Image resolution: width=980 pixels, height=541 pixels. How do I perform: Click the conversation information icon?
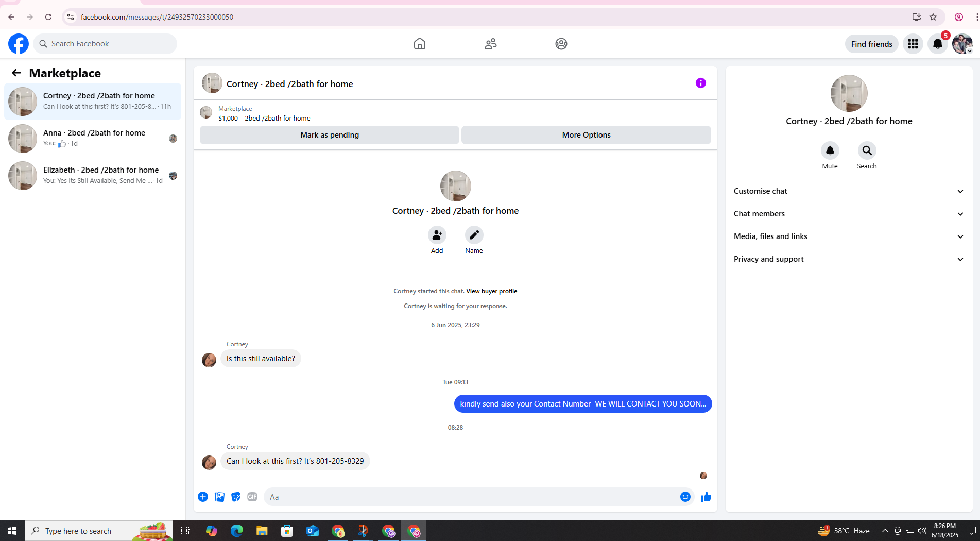pos(701,83)
